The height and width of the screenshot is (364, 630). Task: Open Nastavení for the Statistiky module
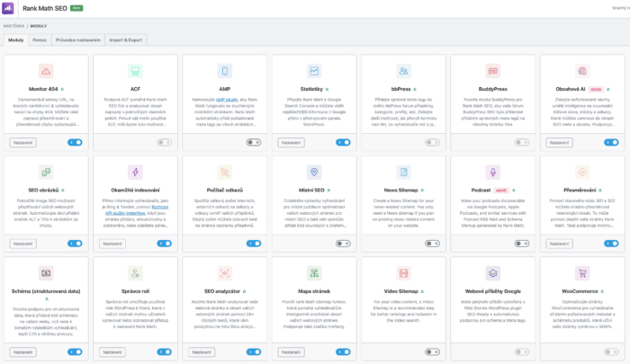(292, 142)
